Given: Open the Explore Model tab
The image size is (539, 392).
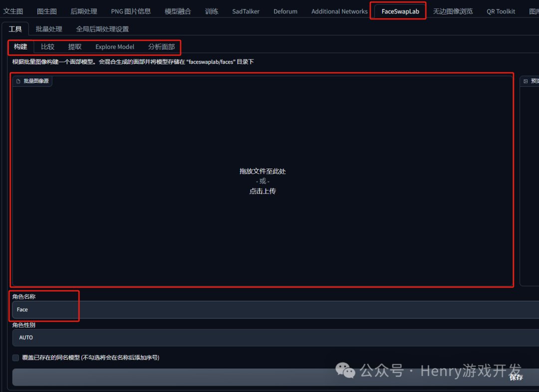Looking at the screenshot, I should pyautogui.click(x=115, y=47).
